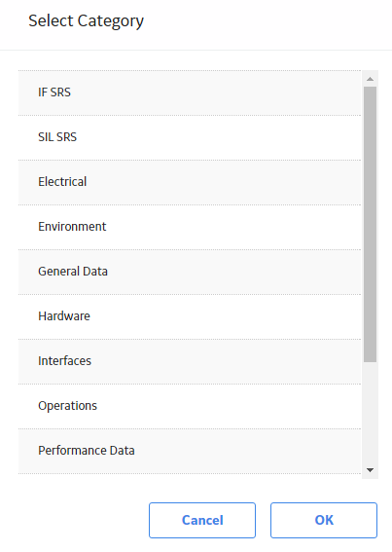Confirm the selection with OK
392x552 pixels.
[x=324, y=520]
